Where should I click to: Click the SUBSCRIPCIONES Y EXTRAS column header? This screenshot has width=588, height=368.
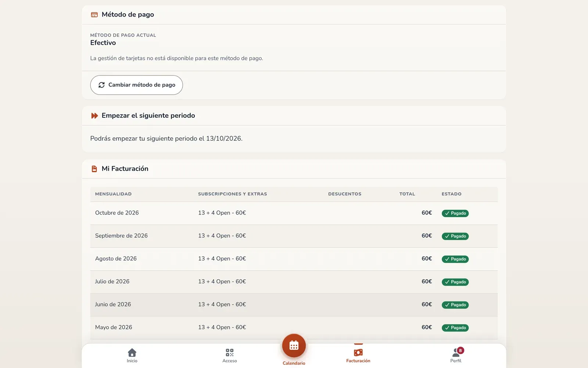pos(233,194)
